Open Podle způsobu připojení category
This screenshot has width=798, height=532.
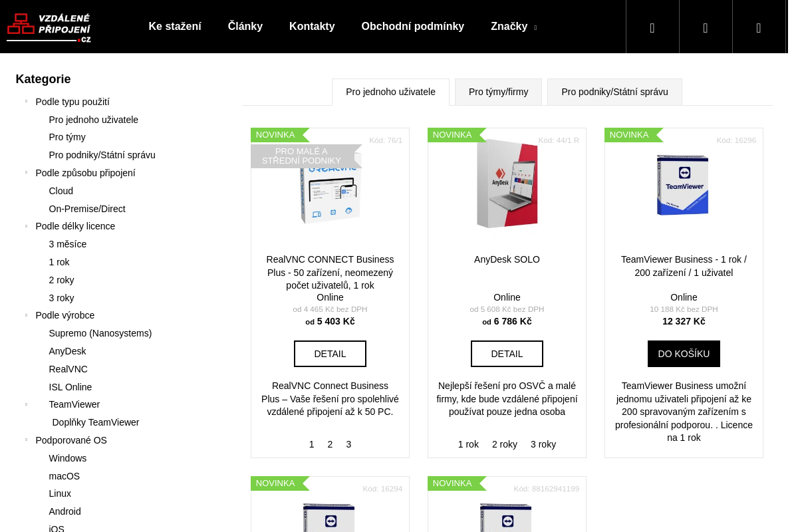(85, 173)
